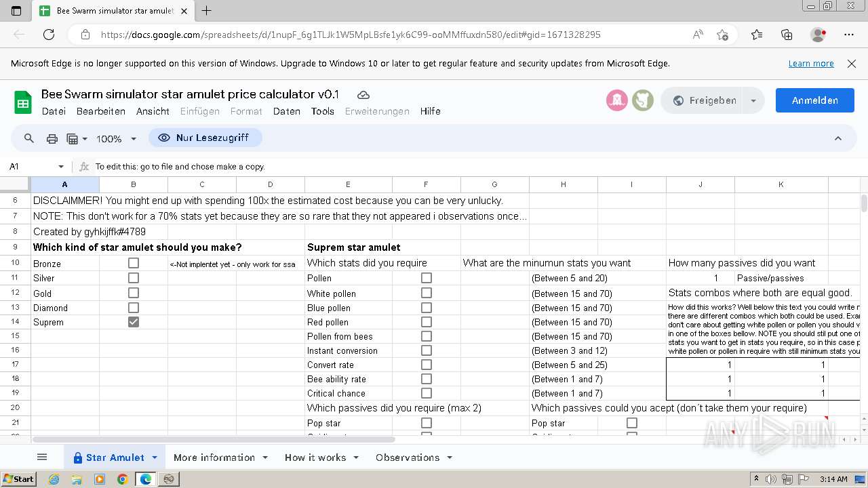Add this page to favorites
This screenshot has width=868, height=488.
(723, 35)
